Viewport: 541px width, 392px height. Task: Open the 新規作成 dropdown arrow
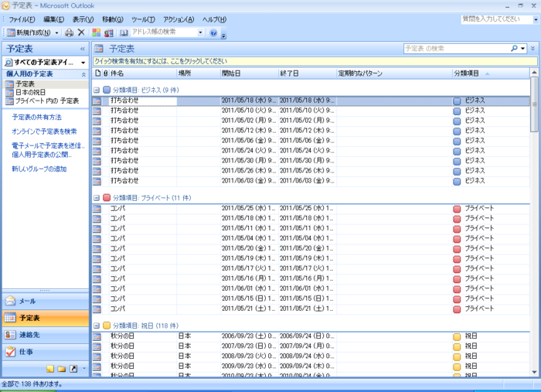click(x=57, y=32)
